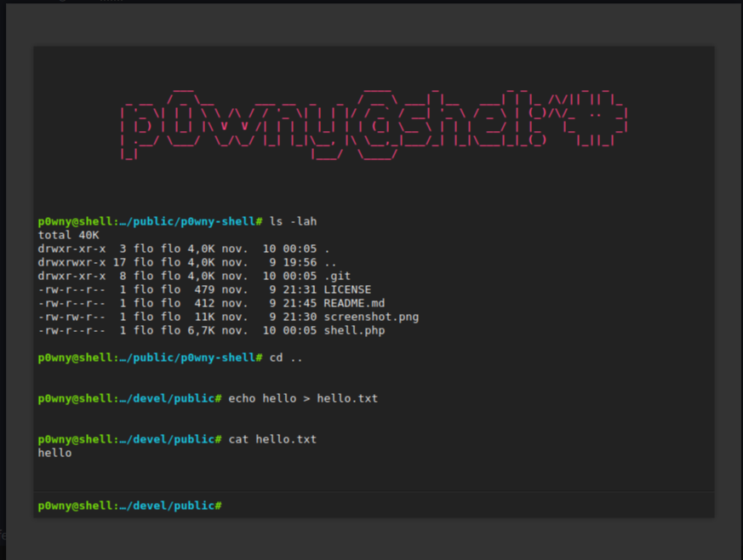The height and width of the screenshot is (560, 743).
Task: Click the 'cd ..' command text
Action: pos(286,357)
